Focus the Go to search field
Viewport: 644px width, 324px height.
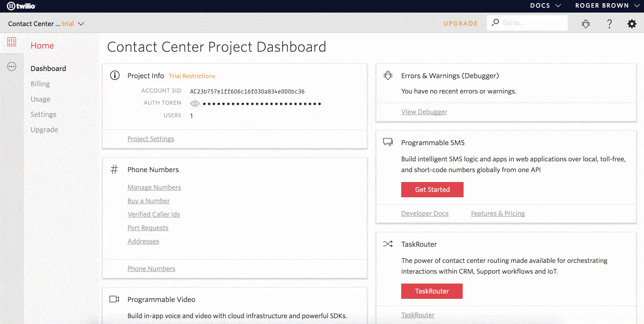point(527,22)
